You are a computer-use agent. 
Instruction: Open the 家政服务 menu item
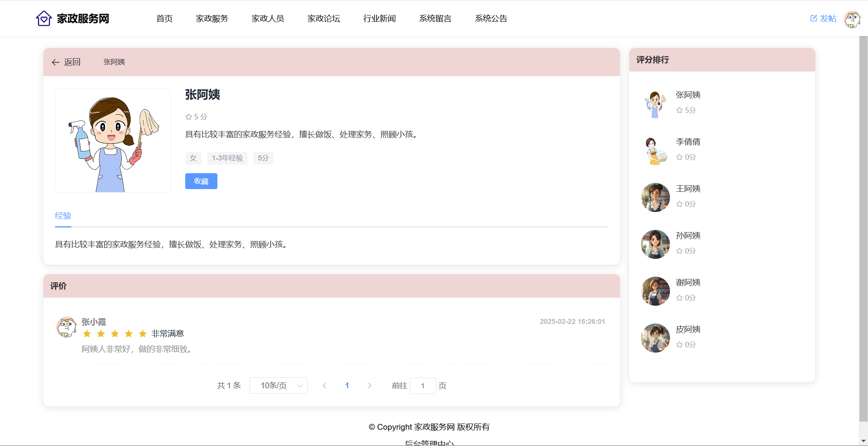click(212, 19)
